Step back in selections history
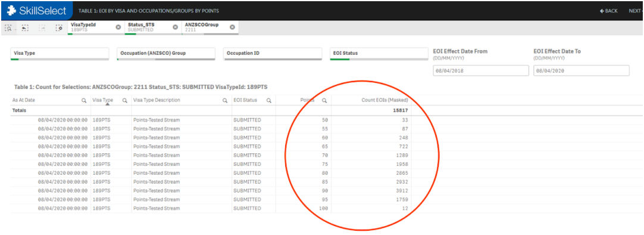 tap(25, 28)
